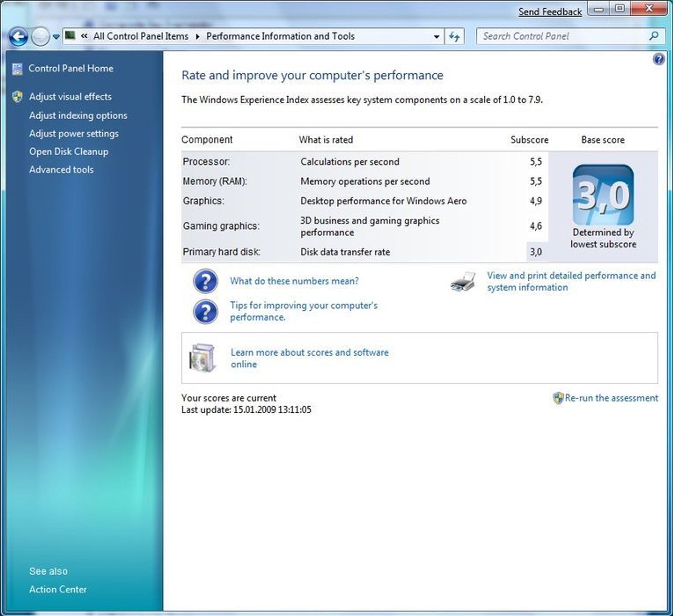673x616 pixels.
Task: Expand arrow after All Control Panel Items
Action: [198, 36]
